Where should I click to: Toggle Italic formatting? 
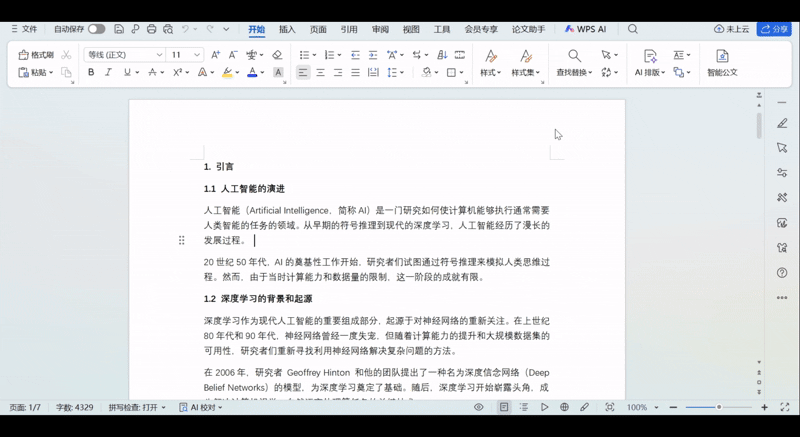coord(108,72)
